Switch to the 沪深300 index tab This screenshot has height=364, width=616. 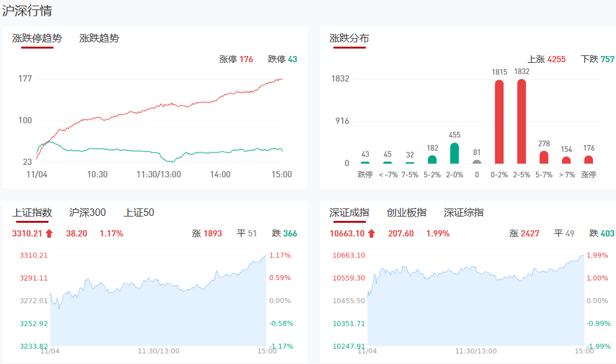(87, 213)
